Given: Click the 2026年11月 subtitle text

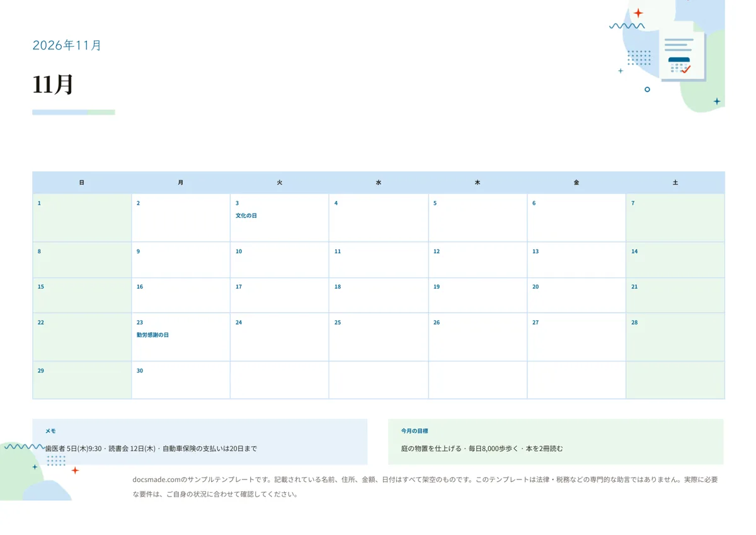Looking at the screenshot, I should [67, 45].
